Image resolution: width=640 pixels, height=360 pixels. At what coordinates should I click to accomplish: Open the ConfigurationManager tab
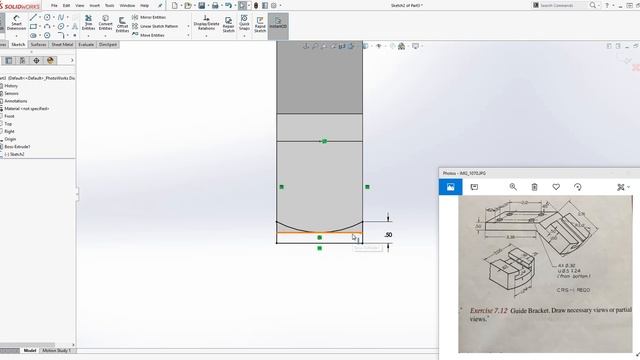click(22, 60)
